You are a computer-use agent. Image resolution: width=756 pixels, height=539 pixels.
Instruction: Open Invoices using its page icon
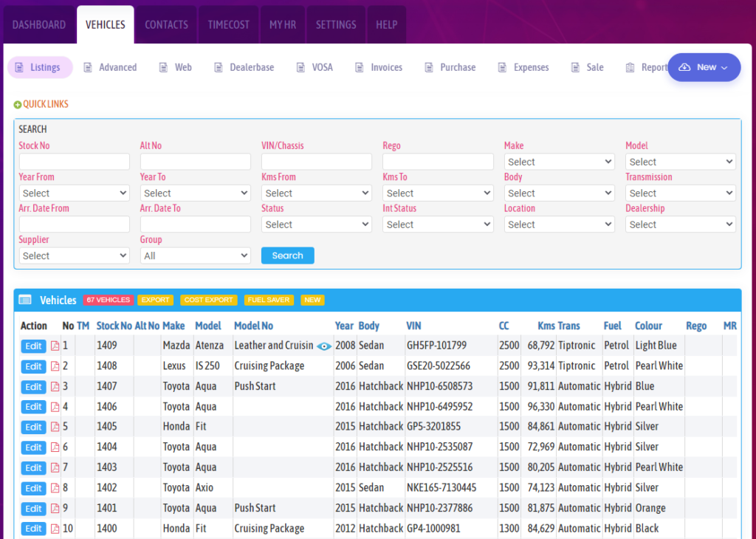(x=359, y=67)
